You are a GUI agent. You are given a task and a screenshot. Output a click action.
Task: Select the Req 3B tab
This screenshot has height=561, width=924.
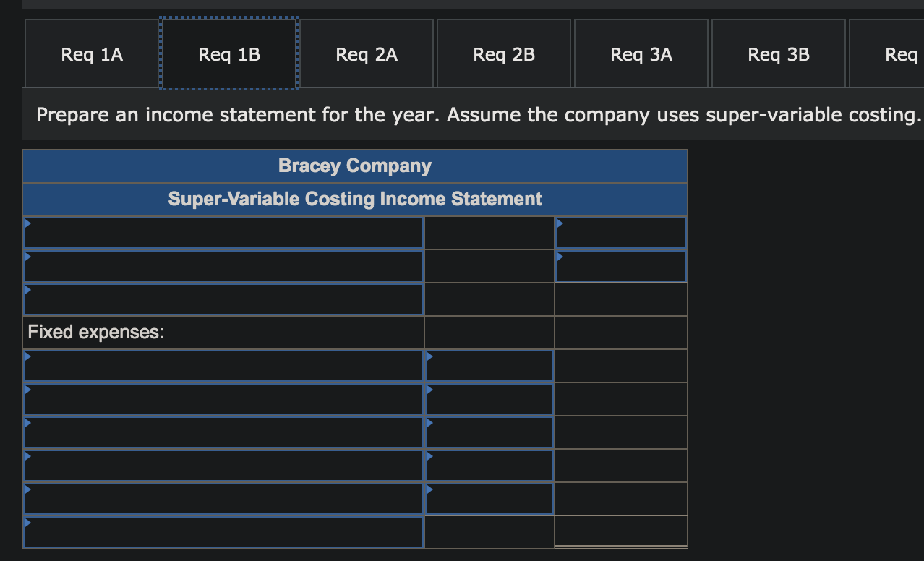(x=778, y=53)
